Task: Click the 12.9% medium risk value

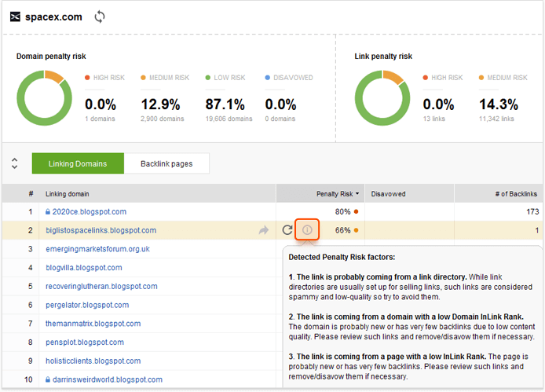Action: pos(160,104)
